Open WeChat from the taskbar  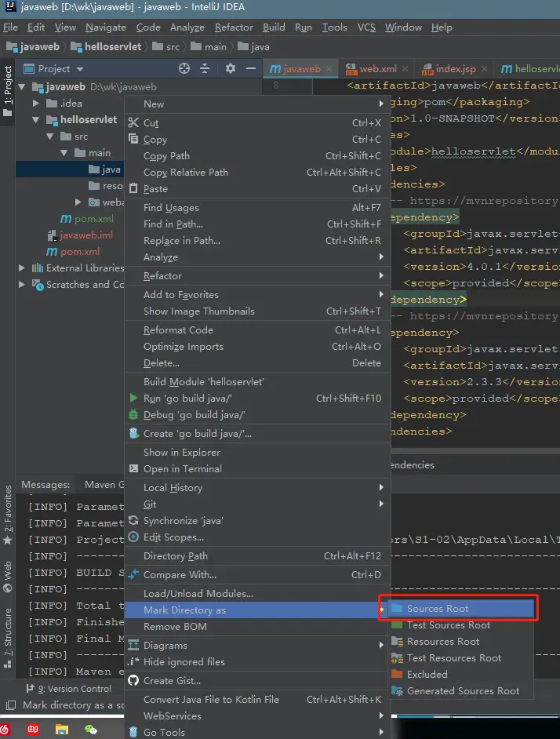(x=90, y=730)
